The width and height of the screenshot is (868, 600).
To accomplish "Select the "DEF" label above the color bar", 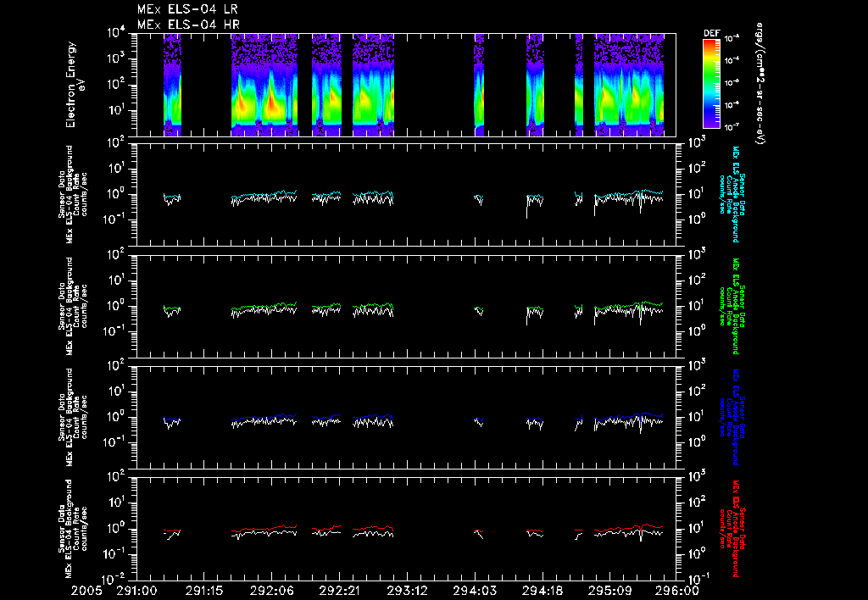I will click(x=711, y=33).
